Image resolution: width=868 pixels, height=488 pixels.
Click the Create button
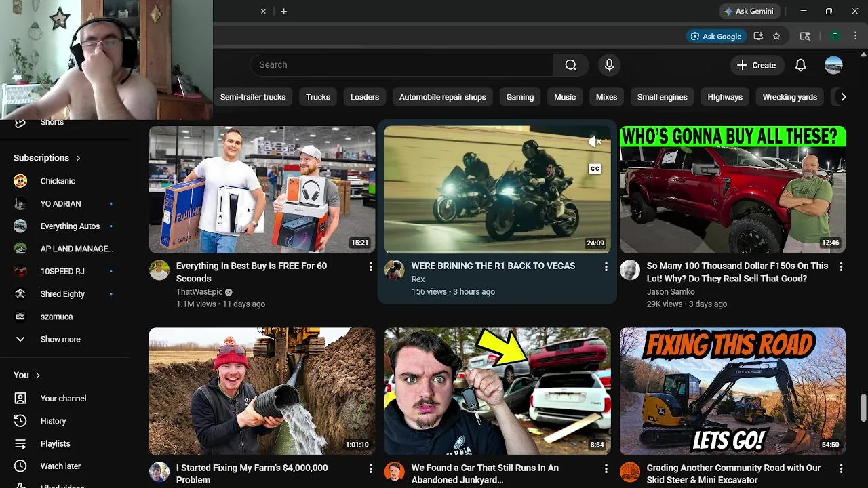(x=756, y=65)
